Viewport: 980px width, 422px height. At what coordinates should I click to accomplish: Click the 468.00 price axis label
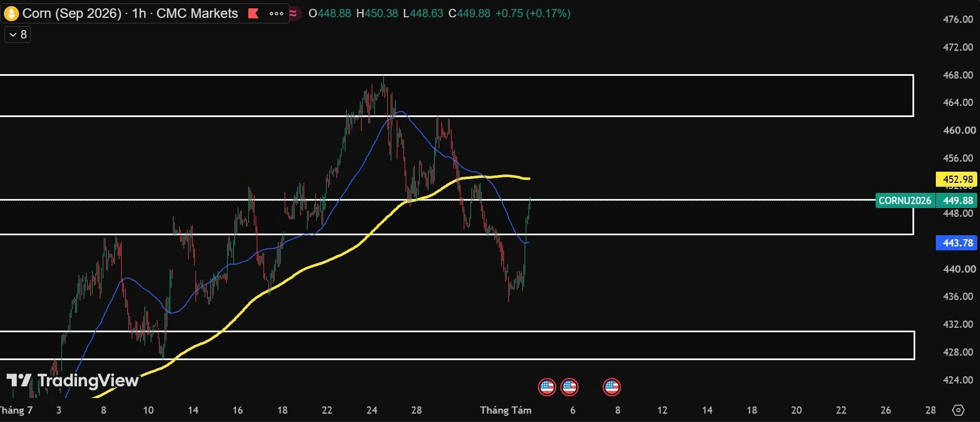[x=958, y=75]
